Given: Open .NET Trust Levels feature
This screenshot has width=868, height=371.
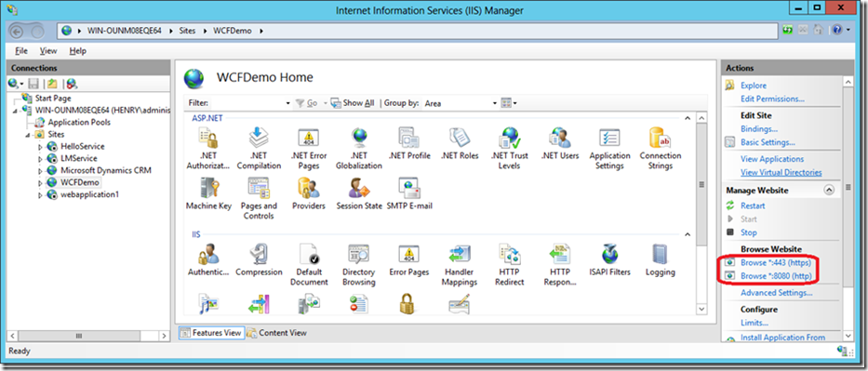Looking at the screenshot, I should pyautogui.click(x=509, y=148).
